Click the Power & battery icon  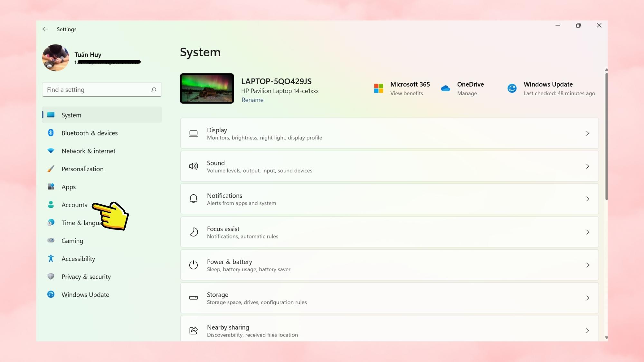194,265
